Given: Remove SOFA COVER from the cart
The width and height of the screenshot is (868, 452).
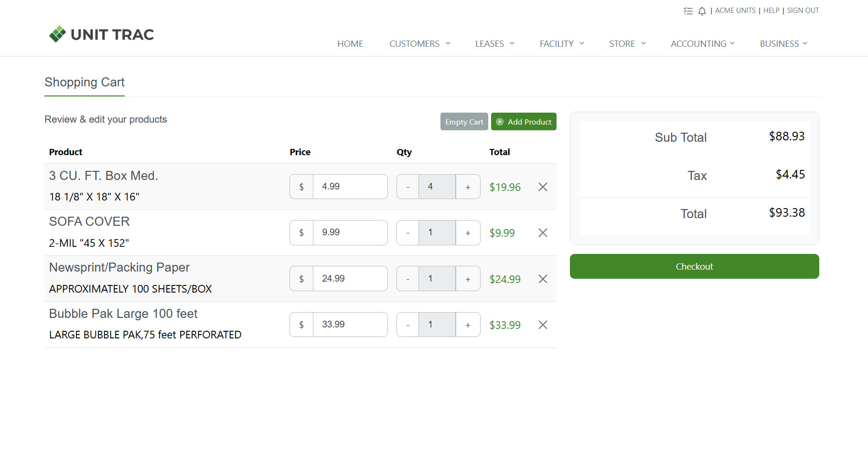Looking at the screenshot, I should point(543,233).
